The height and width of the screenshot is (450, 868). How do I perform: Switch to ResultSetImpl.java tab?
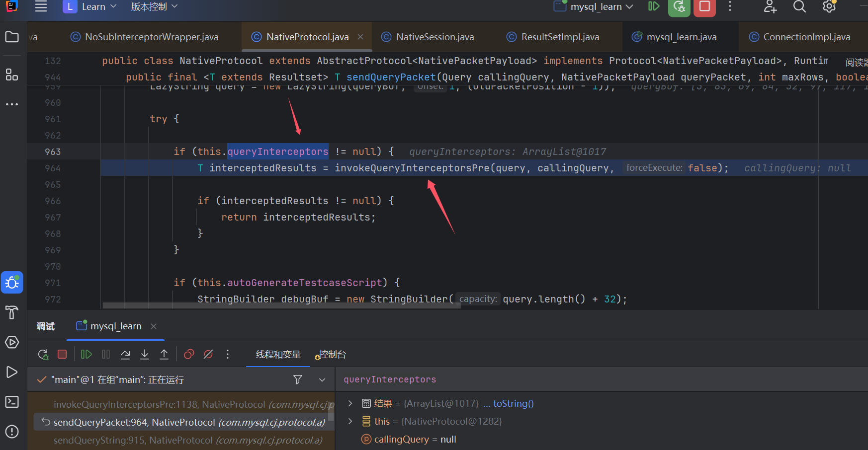tap(553, 37)
